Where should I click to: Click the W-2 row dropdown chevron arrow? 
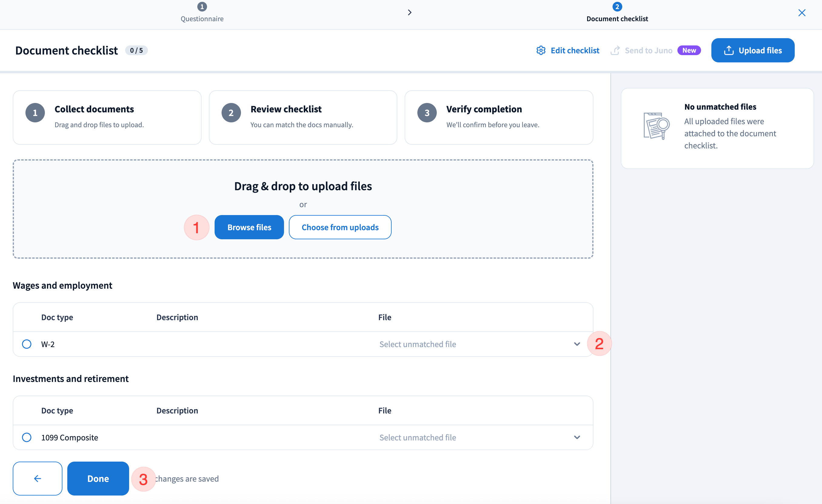pyautogui.click(x=577, y=344)
